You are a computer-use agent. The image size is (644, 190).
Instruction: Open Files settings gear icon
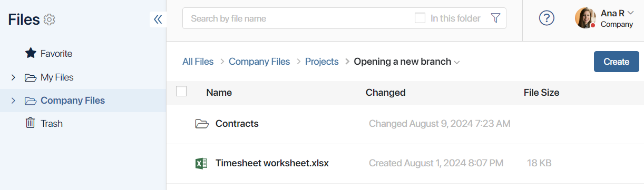click(50, 19)
